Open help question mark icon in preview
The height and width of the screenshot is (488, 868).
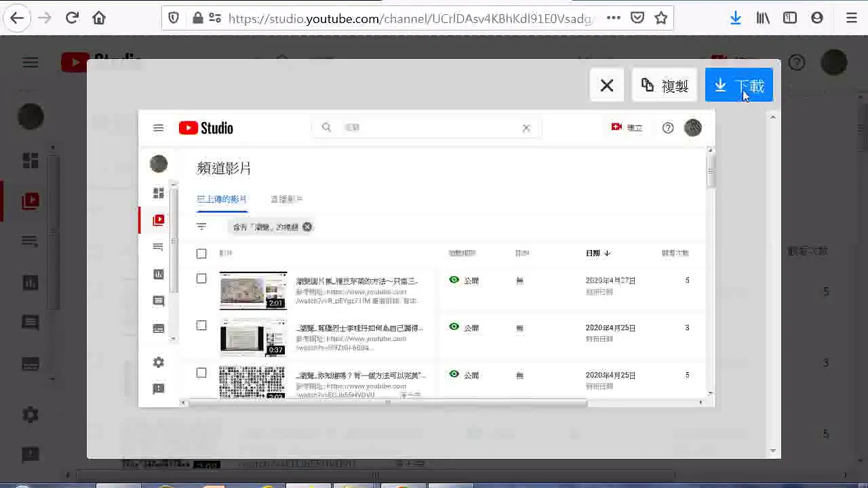(668, 127)
